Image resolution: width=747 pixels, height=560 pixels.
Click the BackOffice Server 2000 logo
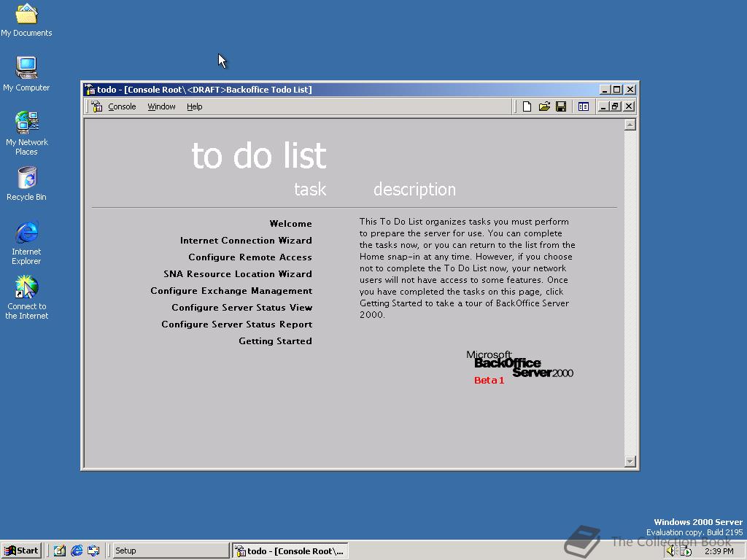[519, 365]
